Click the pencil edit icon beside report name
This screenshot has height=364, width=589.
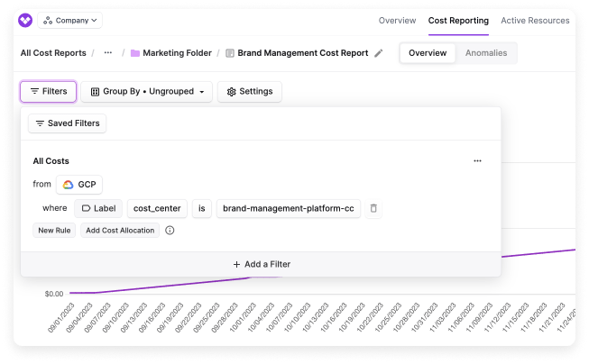379,53
